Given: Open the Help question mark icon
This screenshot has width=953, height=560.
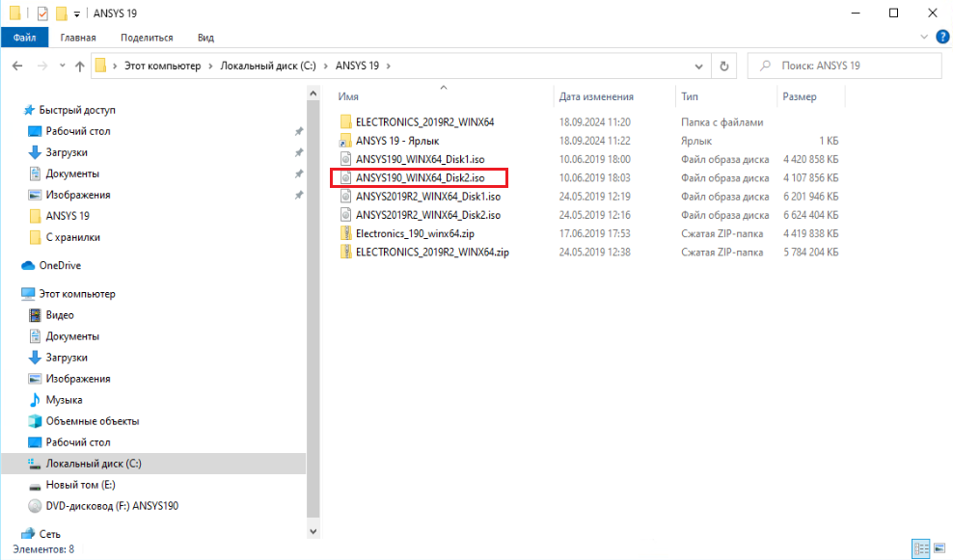Looking at the screenshot, I should coord(942,37).
